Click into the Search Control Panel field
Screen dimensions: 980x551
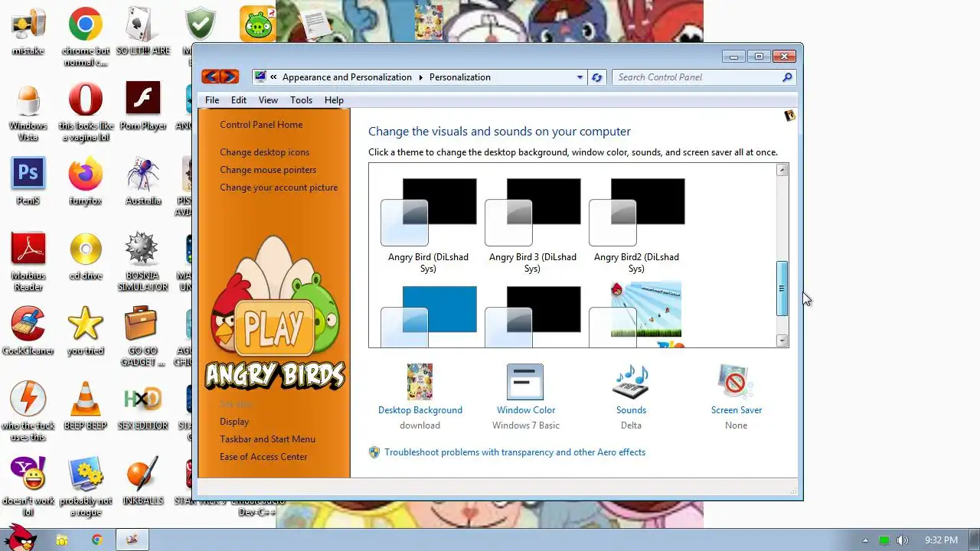click(x=697, y=77)
